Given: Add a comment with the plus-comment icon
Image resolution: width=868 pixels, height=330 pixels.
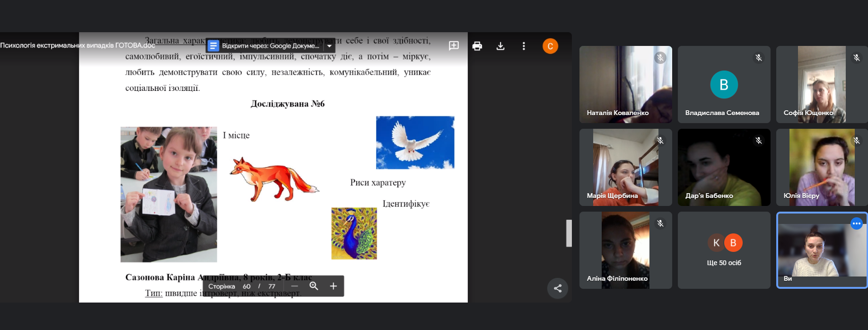Looking at the screenshot, I should 454,46.
